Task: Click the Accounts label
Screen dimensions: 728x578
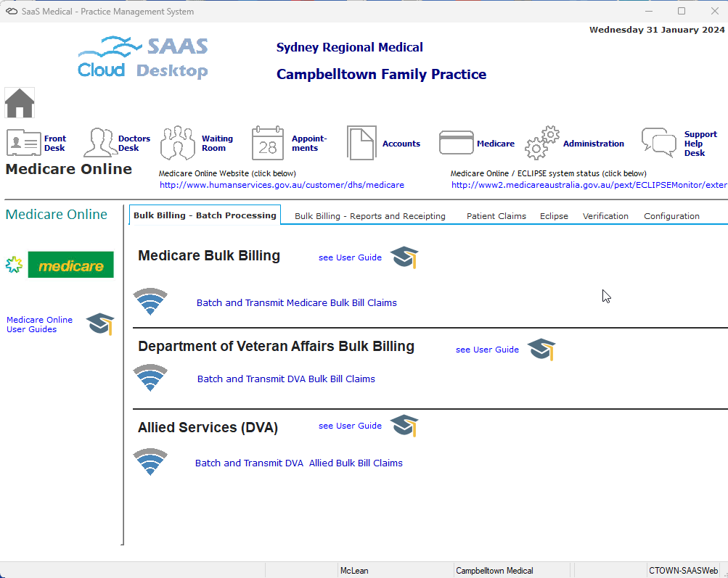Action: pyautogui.click(x=401, y=144)
